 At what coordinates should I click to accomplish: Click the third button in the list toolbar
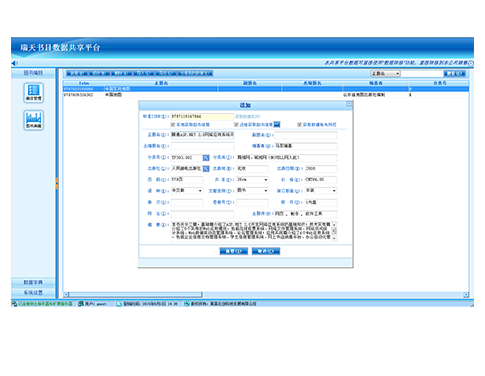[121, 73]
